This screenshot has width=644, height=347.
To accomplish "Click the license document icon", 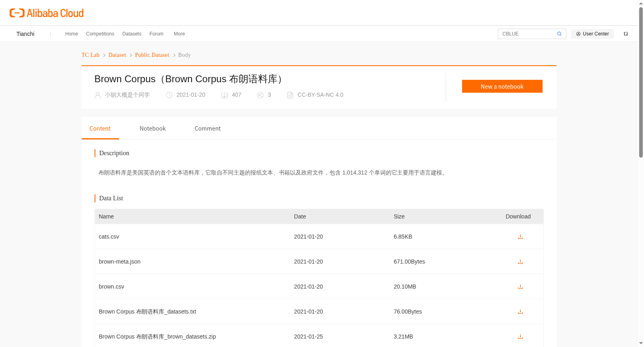I will 290,95.
